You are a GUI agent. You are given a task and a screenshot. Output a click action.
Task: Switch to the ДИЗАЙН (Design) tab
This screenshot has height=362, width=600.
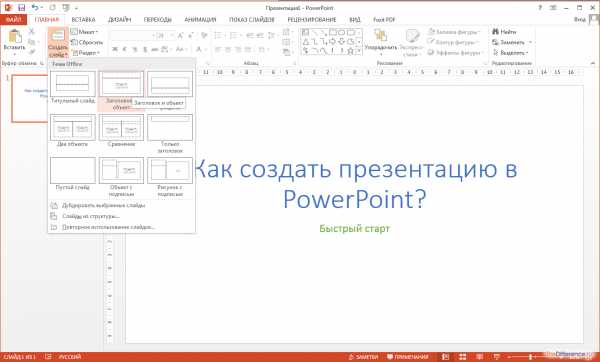tap(119, 20)
